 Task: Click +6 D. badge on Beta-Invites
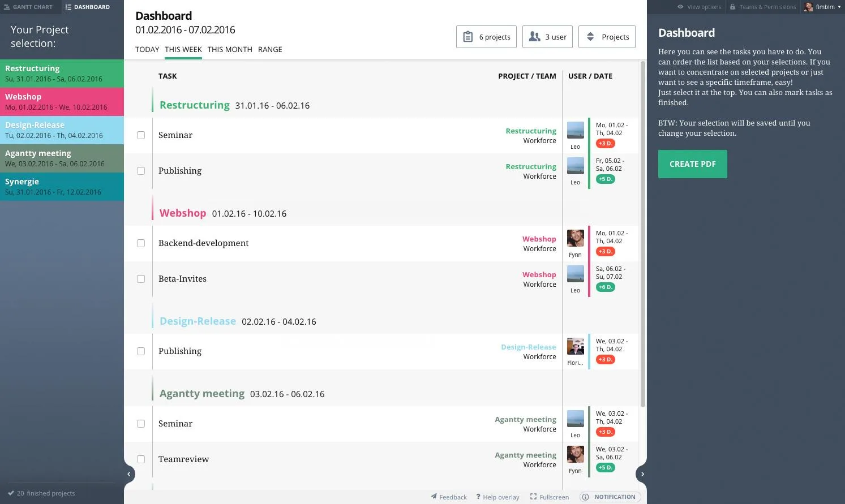click(605, 287)
